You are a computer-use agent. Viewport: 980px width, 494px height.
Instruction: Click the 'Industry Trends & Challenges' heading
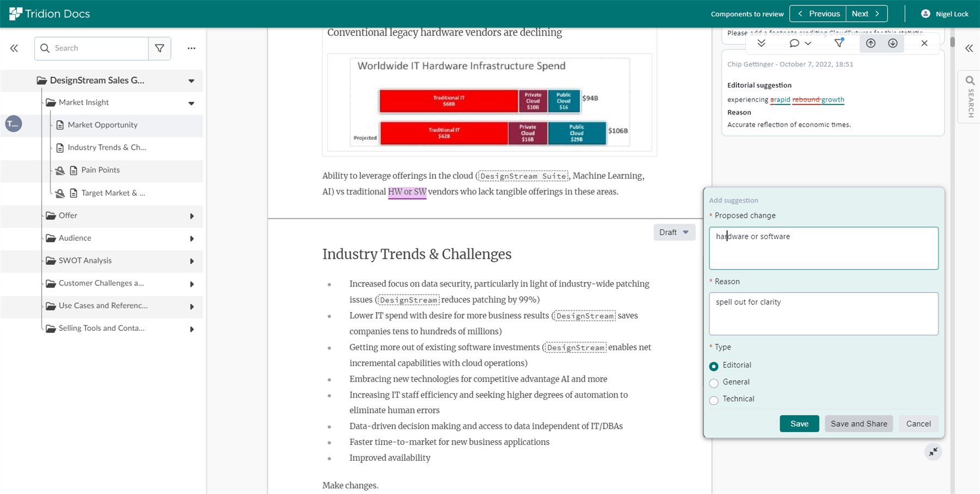(x=417, y=254)
